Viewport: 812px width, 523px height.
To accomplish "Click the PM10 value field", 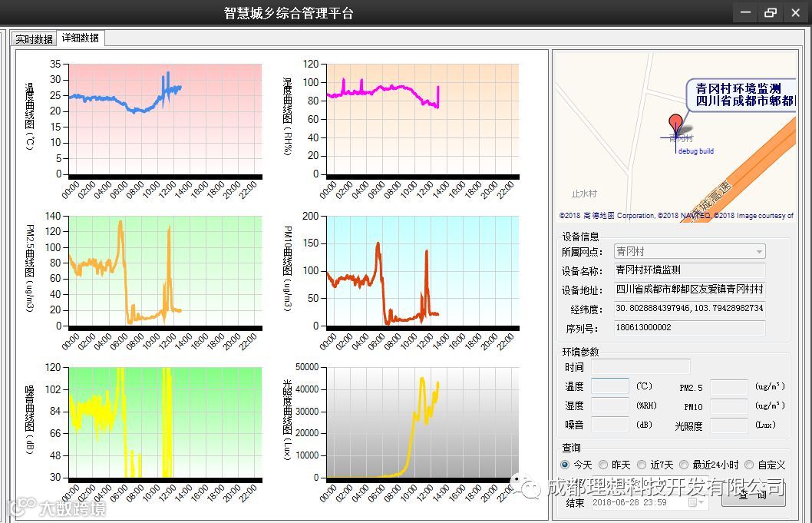I will (x=729, y=405).
